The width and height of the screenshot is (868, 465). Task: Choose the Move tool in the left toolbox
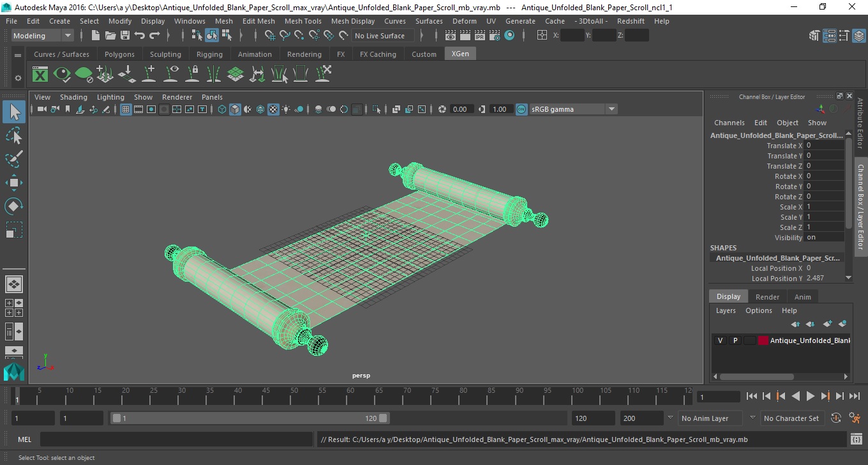click(x=14, y=183)
